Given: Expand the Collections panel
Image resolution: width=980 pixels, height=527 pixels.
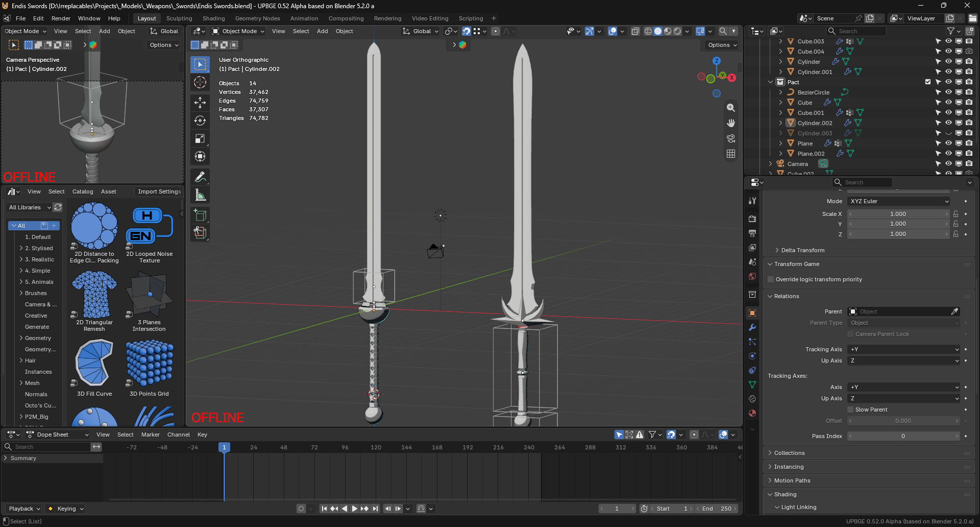Looking at the screenshot, I should click(x=789, y=453).
